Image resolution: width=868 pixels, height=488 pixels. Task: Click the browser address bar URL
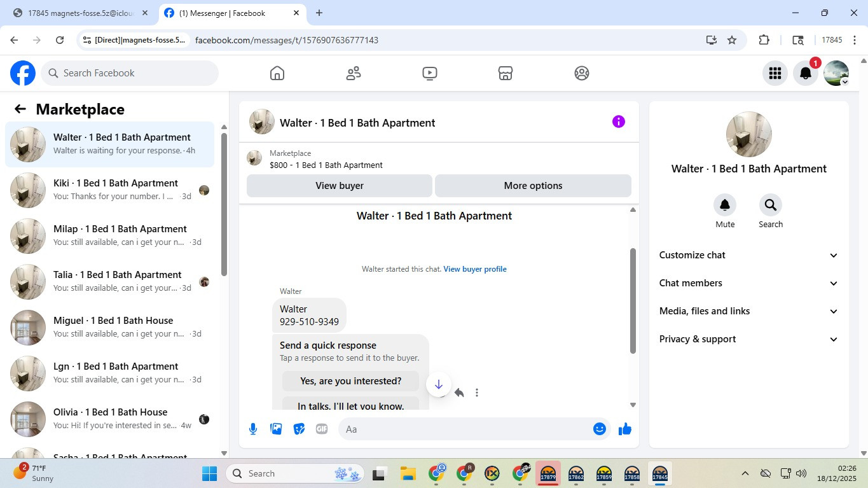click(x=287, y=40)
